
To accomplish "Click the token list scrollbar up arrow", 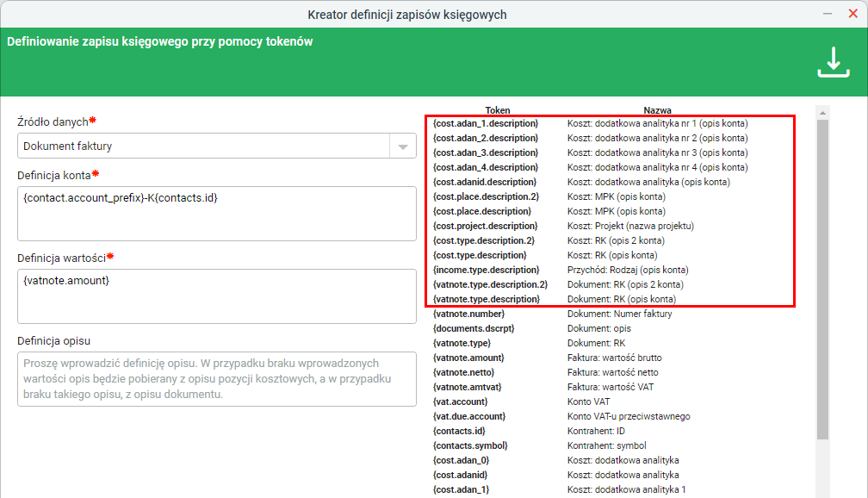I will pyautogui.click(x=822, y=113).
